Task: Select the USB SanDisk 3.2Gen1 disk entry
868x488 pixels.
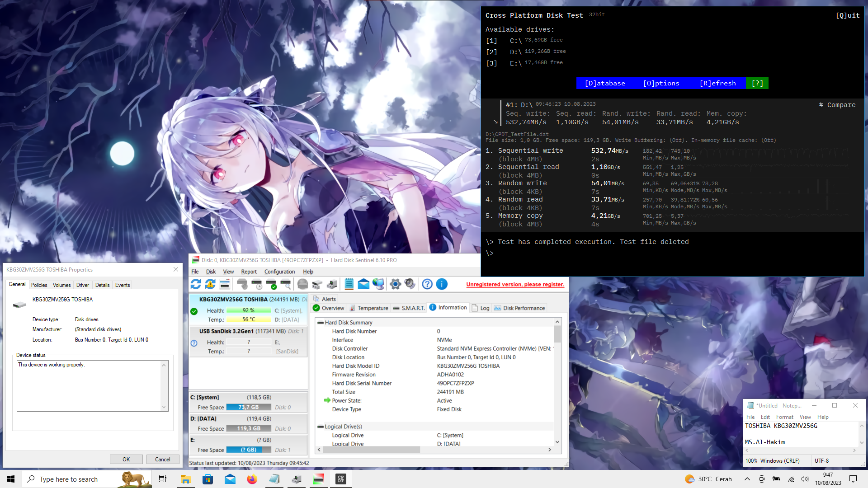Action: [249, 341]
